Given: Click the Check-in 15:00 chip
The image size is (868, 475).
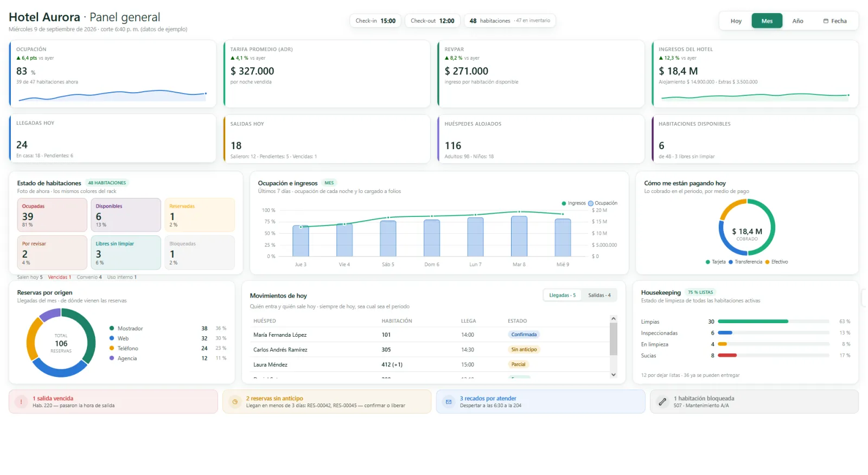Looking at the screenshot, I should click(x=375, y=21).
